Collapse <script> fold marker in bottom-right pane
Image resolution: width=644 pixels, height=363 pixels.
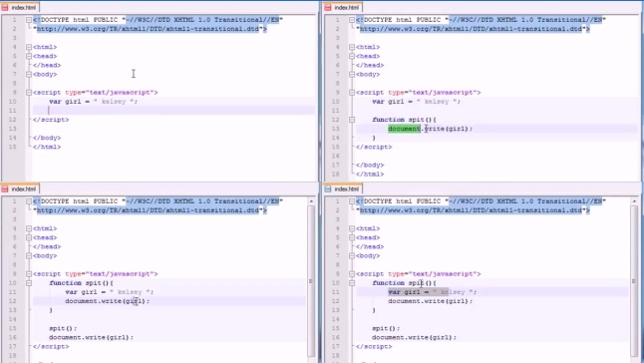352,274
